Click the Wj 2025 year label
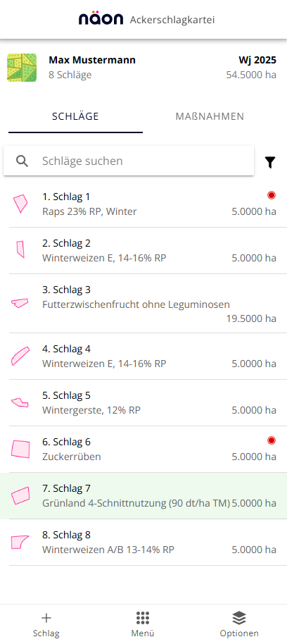Screen dimensions: 287x644 click(x=257, y=61)
